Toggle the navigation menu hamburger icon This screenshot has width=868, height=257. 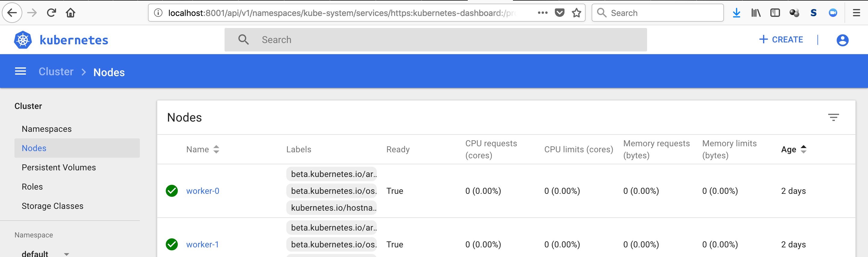pos(20,71)
